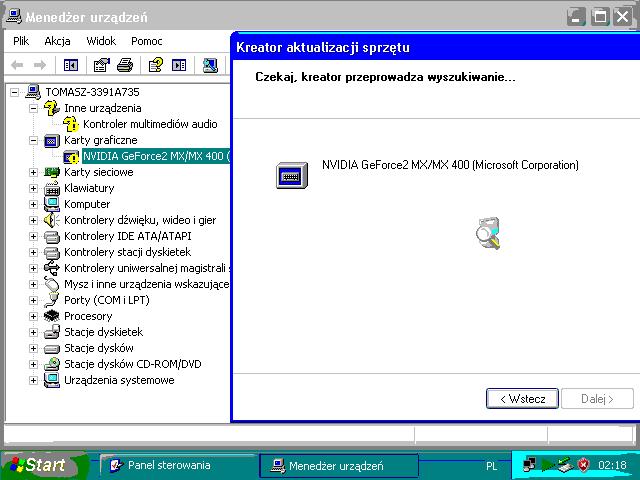Click the scan for hardware changes icon
The height and width of the screenshot is (480, 640).
pos(210,65)
